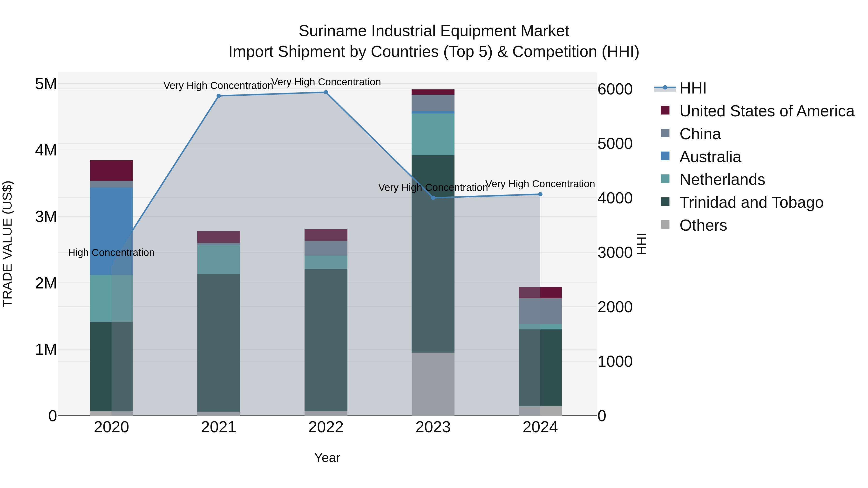Click the 2023 x-axis label
This screenshot has height=488, width=868.
coord(433,427)
